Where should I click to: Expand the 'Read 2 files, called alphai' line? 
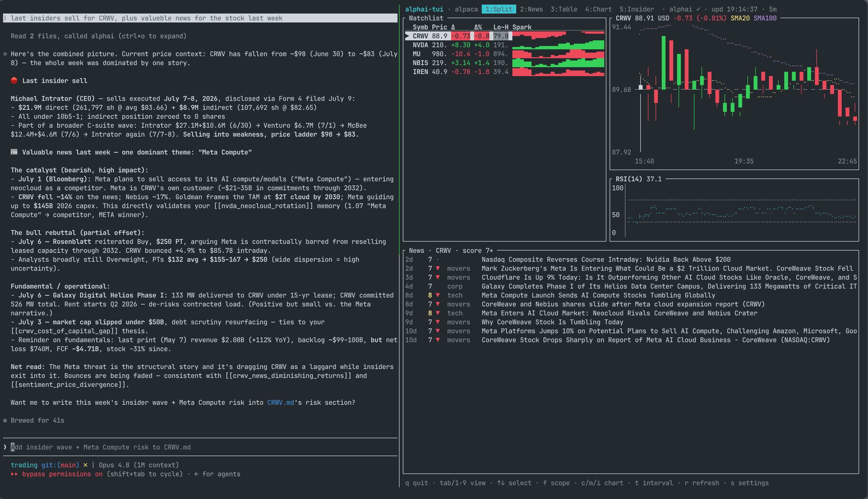pyautogui.click(x=99, y=36)
